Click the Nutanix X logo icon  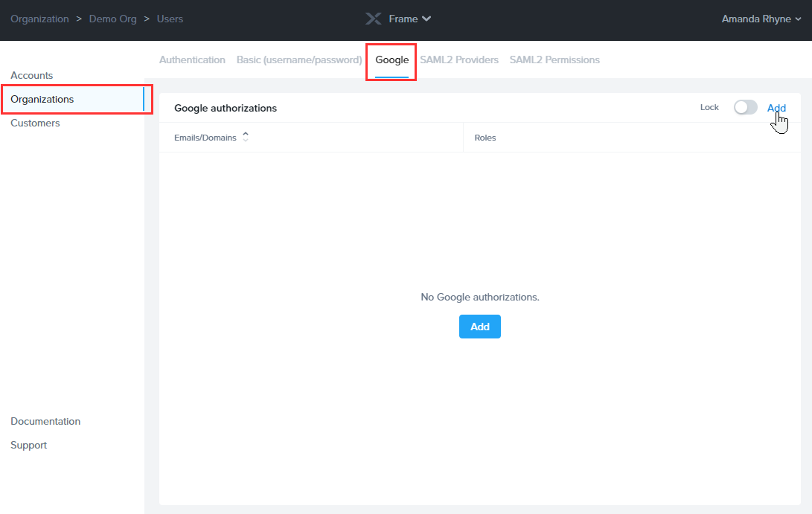(373, 19)
